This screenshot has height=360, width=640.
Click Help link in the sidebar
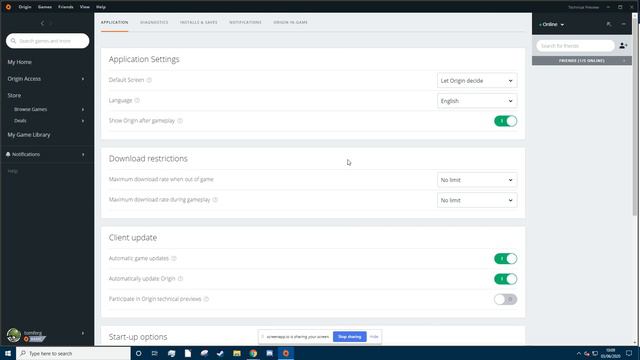tap(13, 171)
